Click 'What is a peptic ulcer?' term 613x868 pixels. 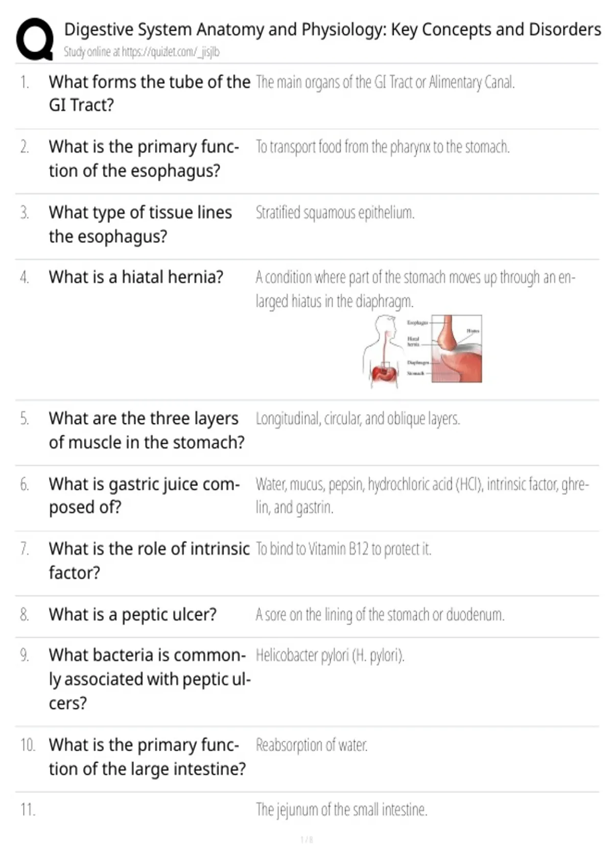tap(133, 614)
